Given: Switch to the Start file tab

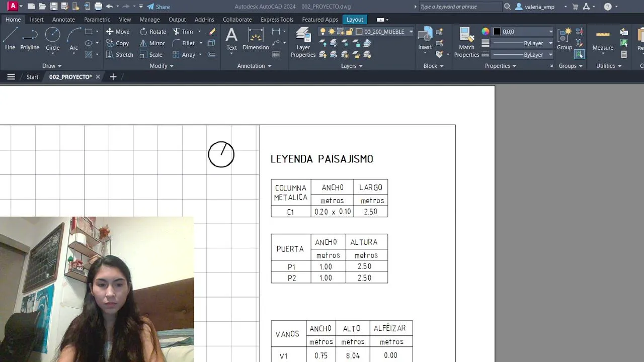Looking at the screenshot, I should pyautogui.click(x=32, y=77).
